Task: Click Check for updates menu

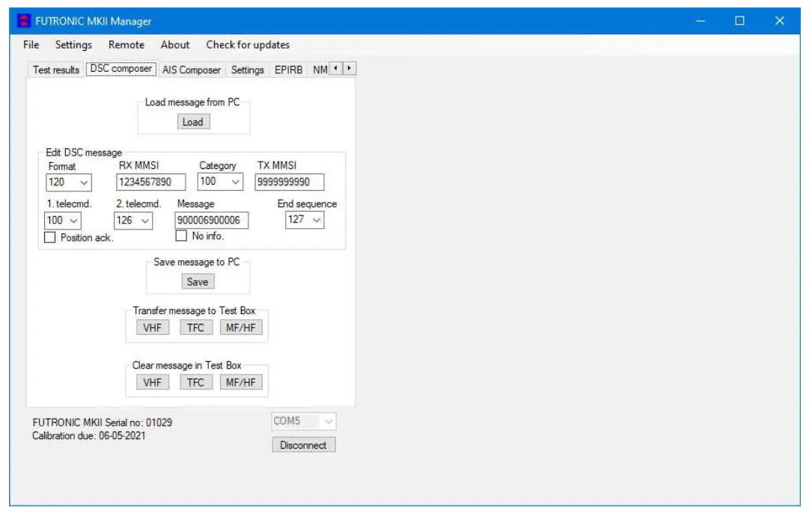Action: coord(248,45)
